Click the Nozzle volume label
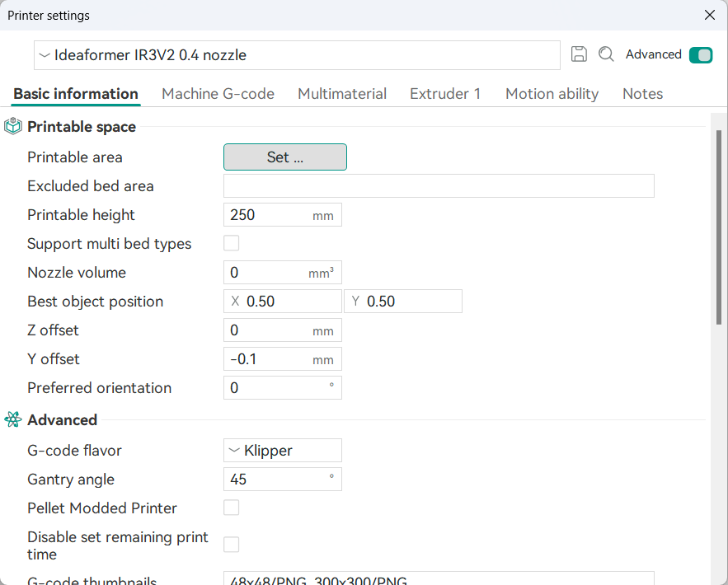The height and width of the screenshot is (585, 728). click(x=77, y=273)
